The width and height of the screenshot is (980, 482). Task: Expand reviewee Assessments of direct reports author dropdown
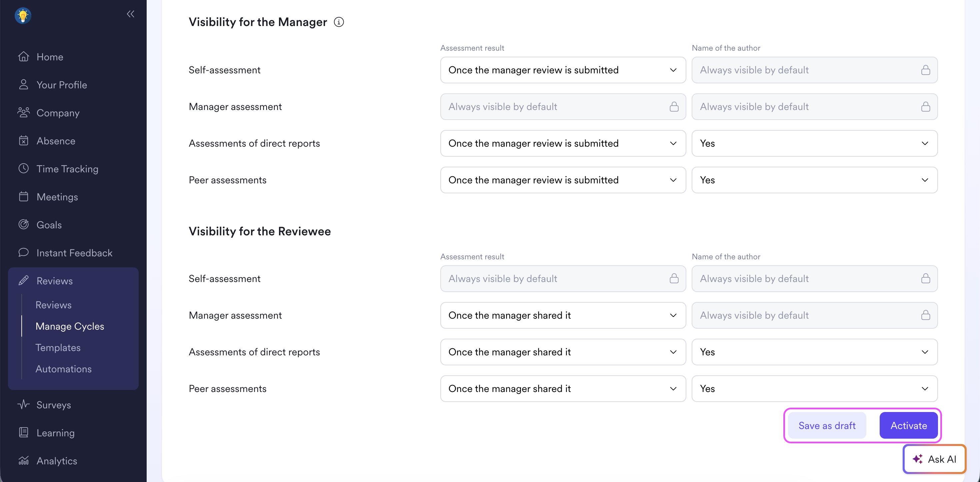814,352
